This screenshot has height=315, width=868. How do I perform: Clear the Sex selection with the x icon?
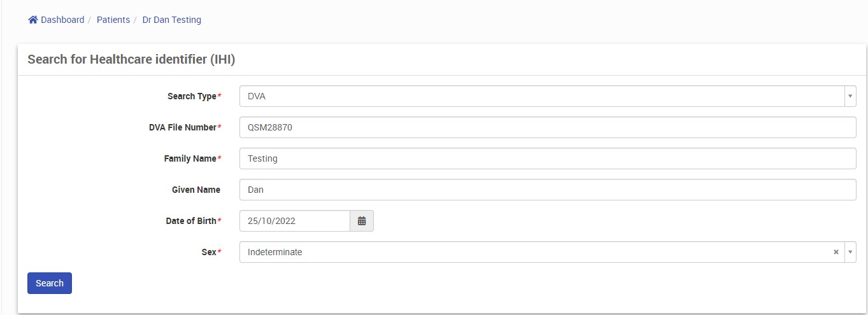click(x=836, y=252)
